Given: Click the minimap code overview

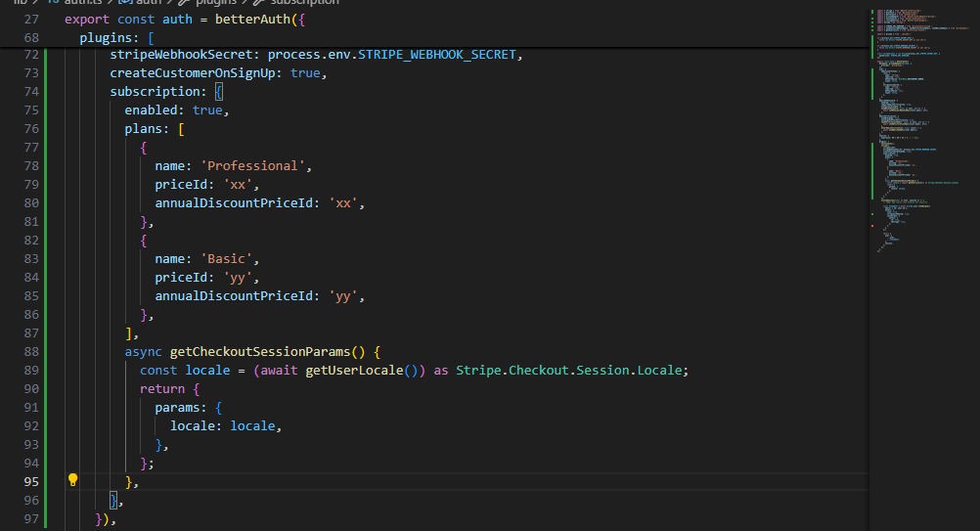Looking at the screenshot, I should 923,131.
